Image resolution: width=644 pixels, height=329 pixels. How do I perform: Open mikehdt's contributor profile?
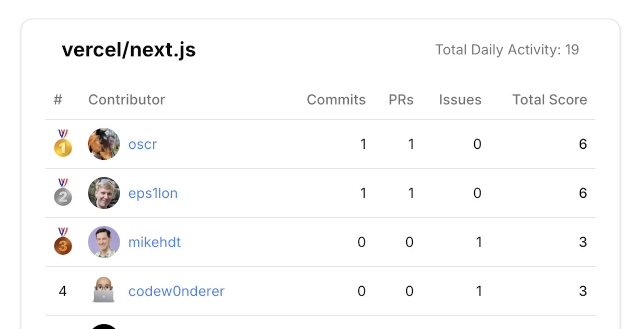click(154, 242)
